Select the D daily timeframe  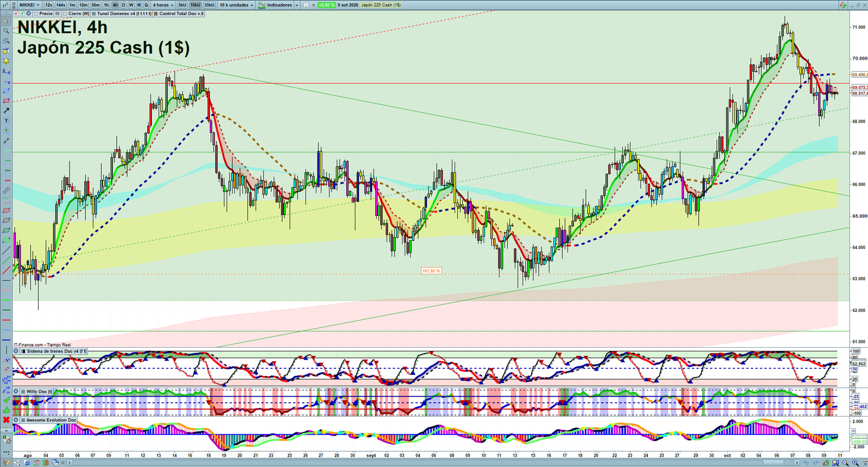(x=123, y=5)
